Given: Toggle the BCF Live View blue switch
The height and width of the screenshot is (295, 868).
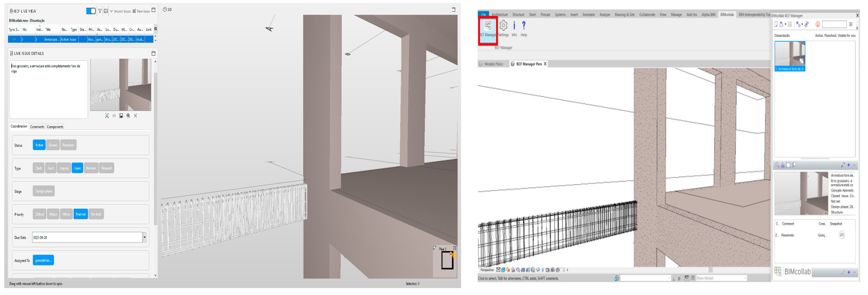Looking at the screenshot, I should pyautogui.click(x=91, y=11).
